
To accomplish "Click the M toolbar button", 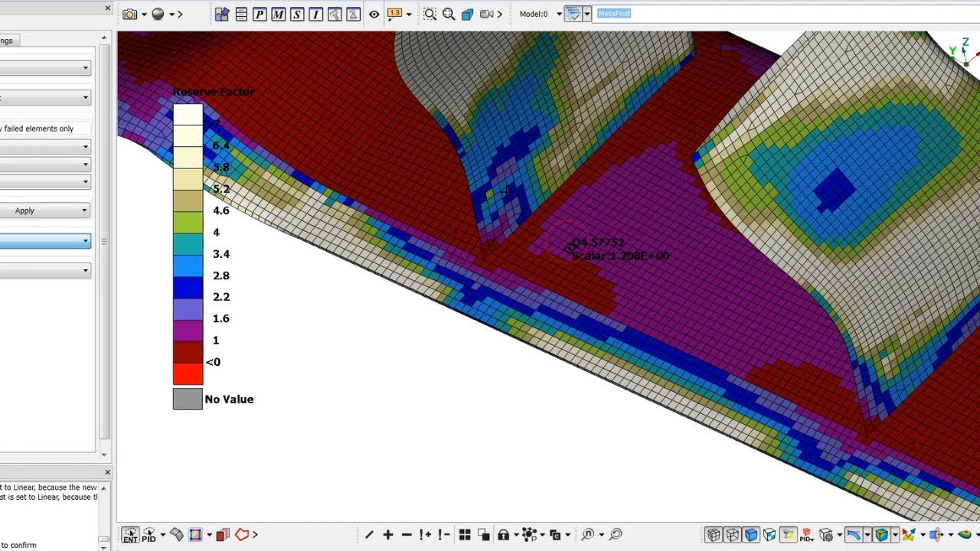I will 278,14.
